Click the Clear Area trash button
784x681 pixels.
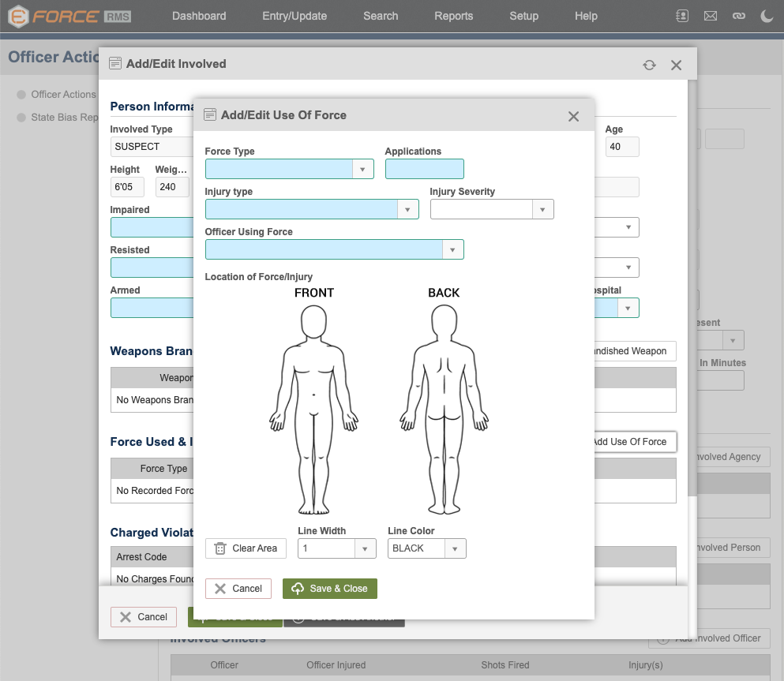pos(246,548)
